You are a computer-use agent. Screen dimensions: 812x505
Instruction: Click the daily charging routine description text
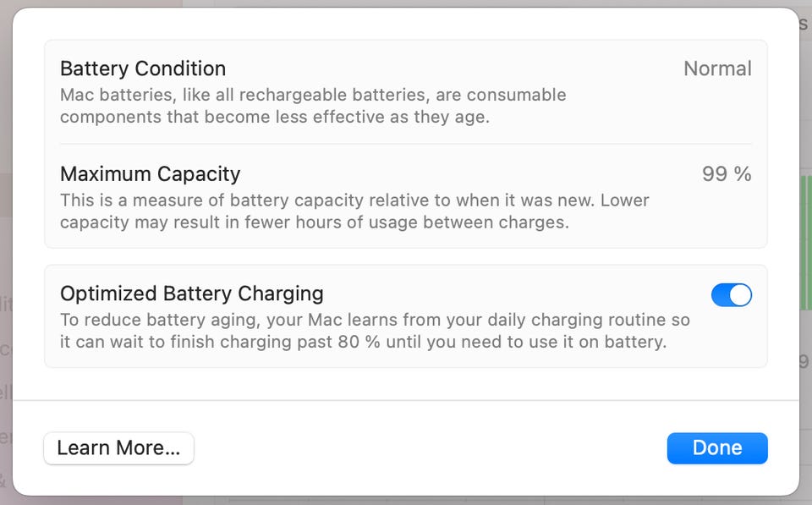(x=374, y=331)
